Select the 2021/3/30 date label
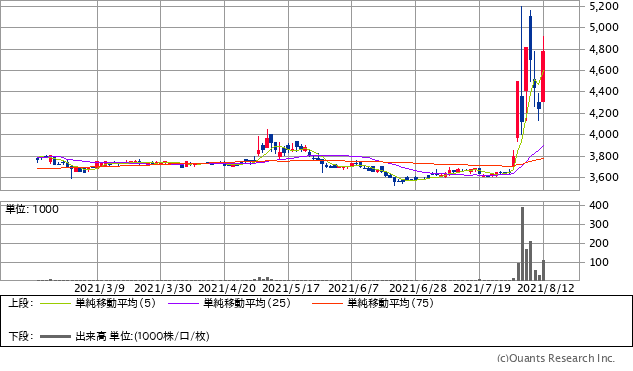The image size is (633, 371). [163, 288]
